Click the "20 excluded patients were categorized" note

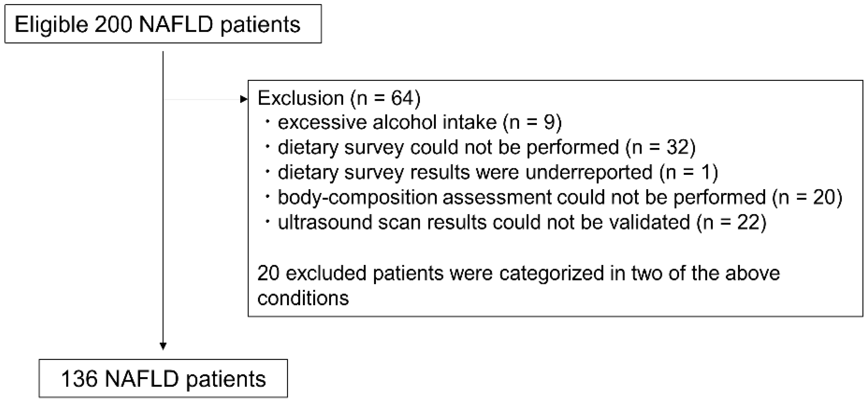[518, 274]
